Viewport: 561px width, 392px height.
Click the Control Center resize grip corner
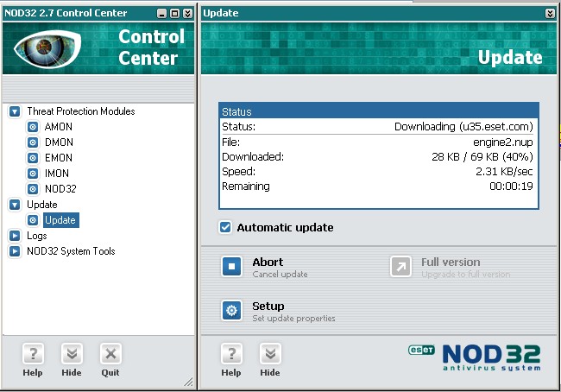tap(188, 383)
